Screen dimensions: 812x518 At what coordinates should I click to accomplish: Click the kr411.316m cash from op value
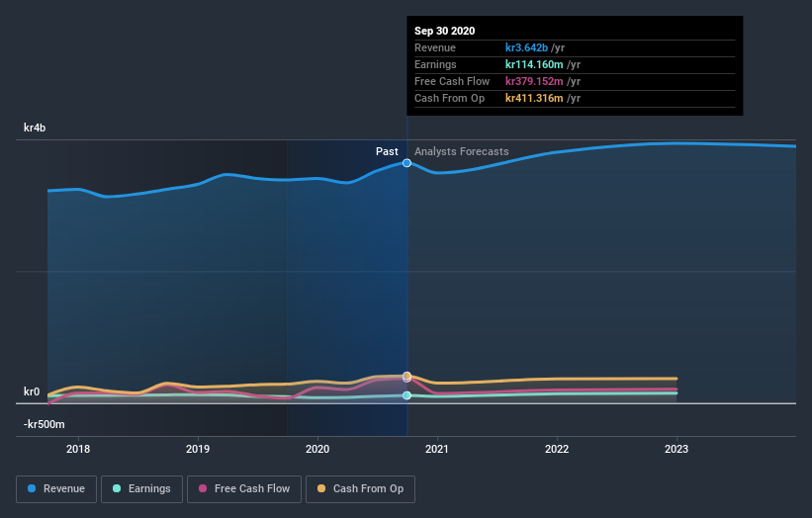click(534, 98)
